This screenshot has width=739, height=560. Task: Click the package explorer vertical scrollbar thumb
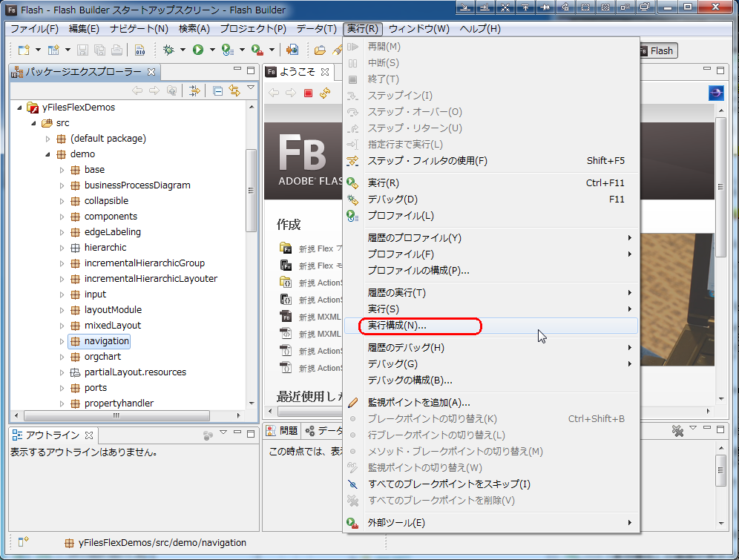point(252,191)
